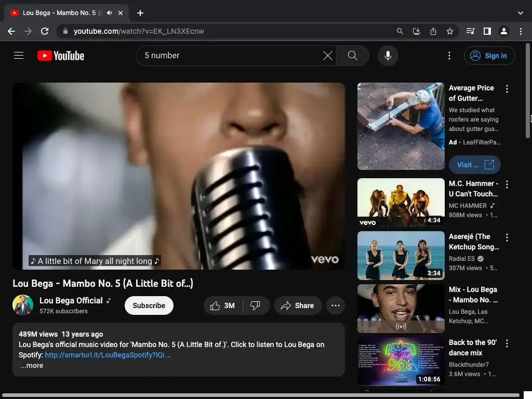Open more actions ellipsis under video
The height and width of the screenshot is (399, 532).
pyautogui.click(x=335, y=305)
